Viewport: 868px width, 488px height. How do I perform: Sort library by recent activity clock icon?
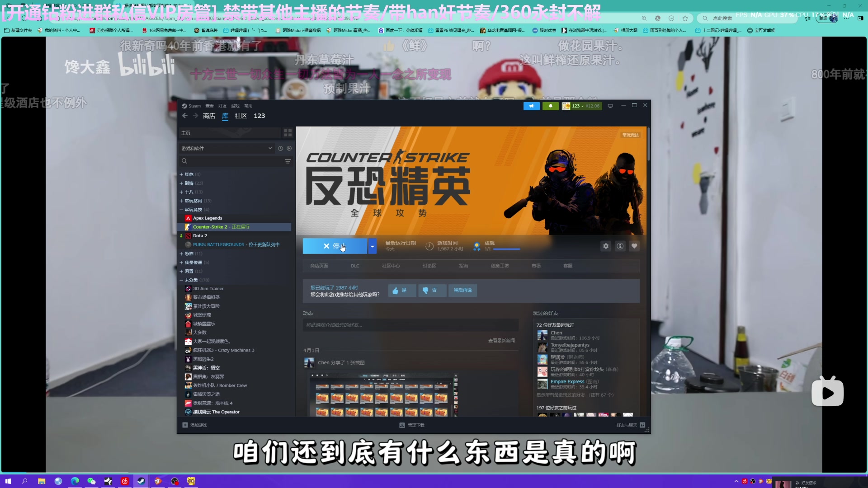pos(280,148)
